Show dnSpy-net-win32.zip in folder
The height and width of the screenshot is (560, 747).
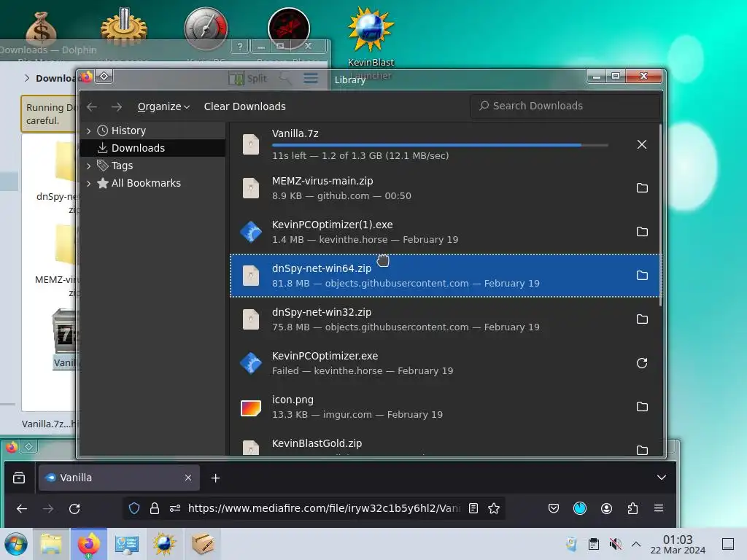(x=642, y=319)
